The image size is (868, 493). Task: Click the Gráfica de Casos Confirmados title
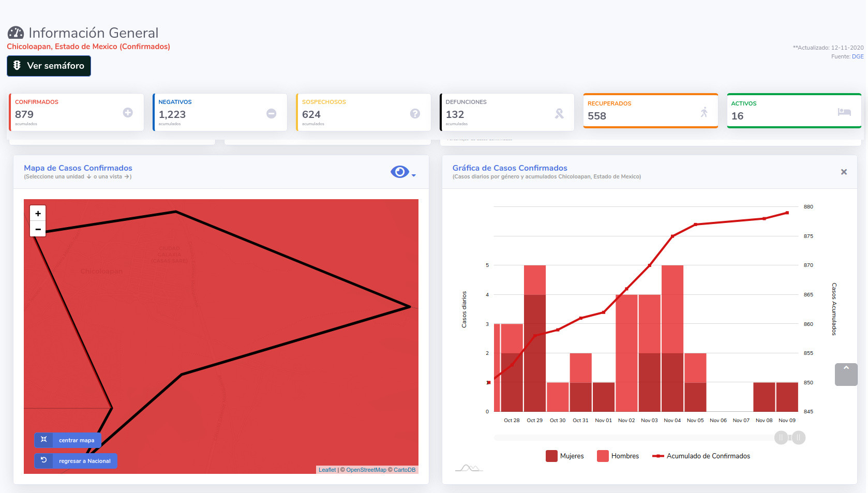(510, 168)
